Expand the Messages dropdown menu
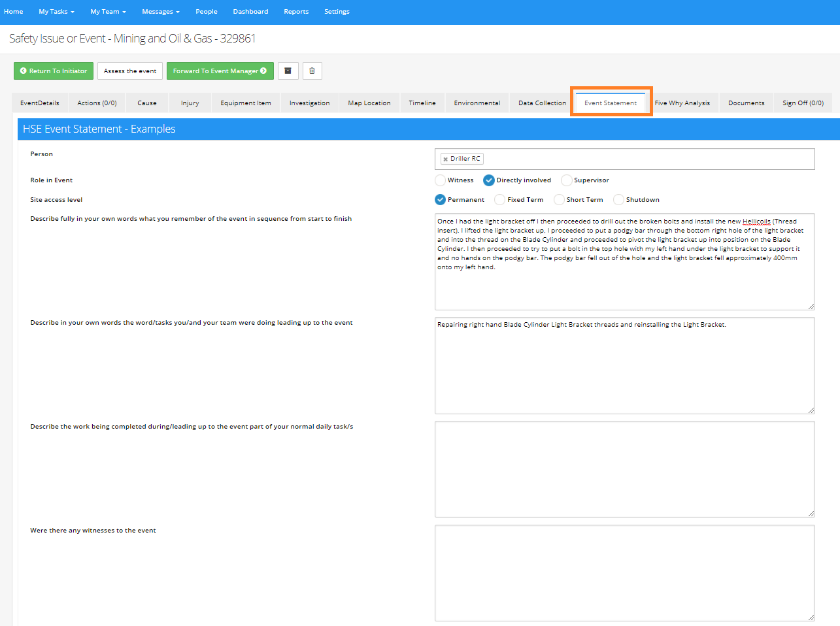The width and height of the screenshot is (840, 626). pyautogui.click(x=160, y=11)
